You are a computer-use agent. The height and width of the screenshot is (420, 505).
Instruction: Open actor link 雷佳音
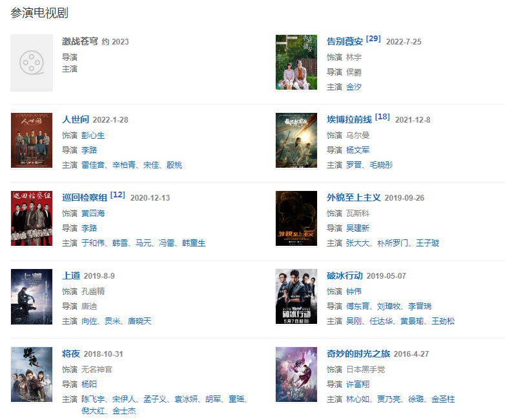(93, 165)
